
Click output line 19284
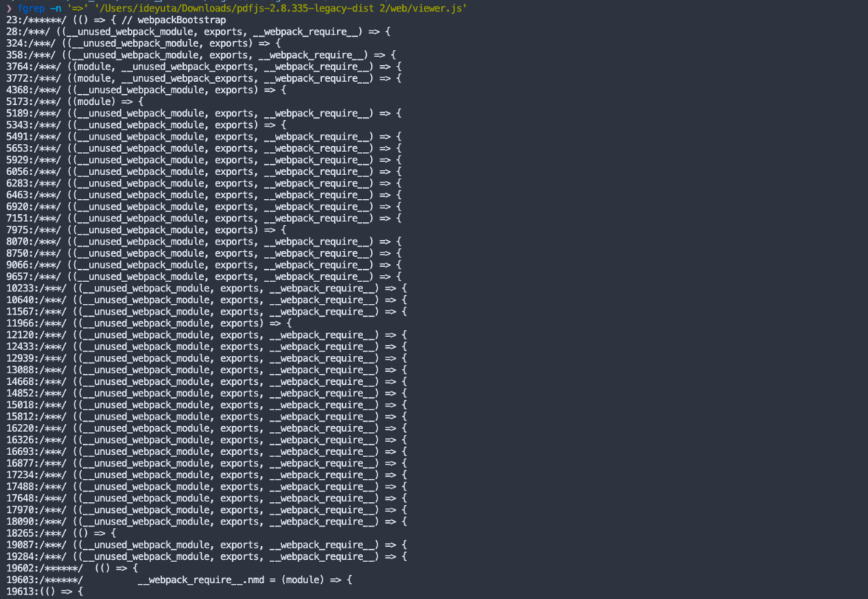pyautogui.click(x=207, y=556)
